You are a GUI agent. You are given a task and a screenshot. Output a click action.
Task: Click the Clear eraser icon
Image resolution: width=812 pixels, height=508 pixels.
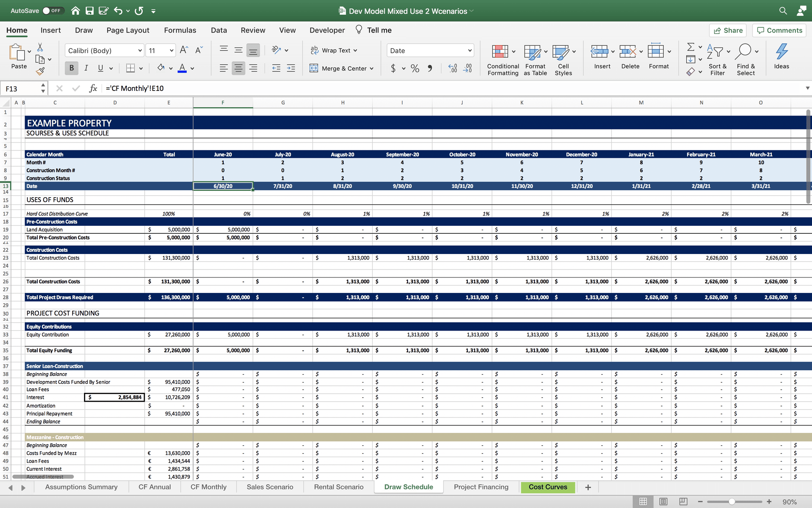click(691, 72)
